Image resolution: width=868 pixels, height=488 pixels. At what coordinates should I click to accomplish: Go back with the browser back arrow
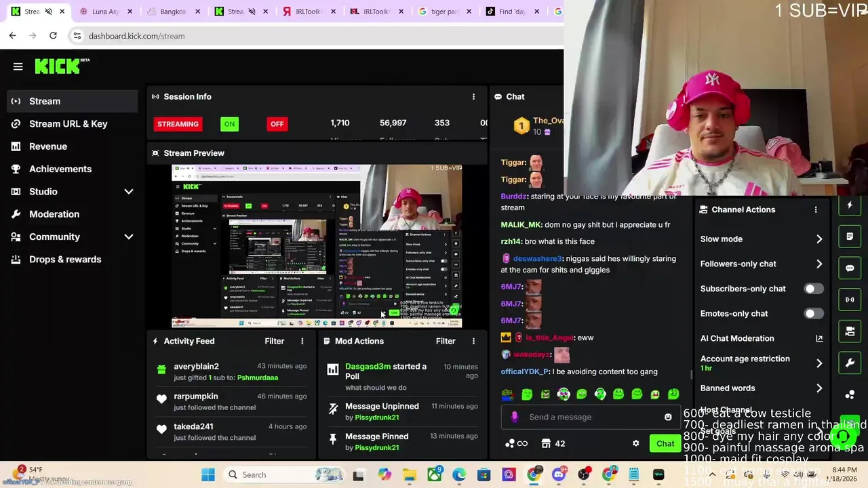(x=13, y=35)
